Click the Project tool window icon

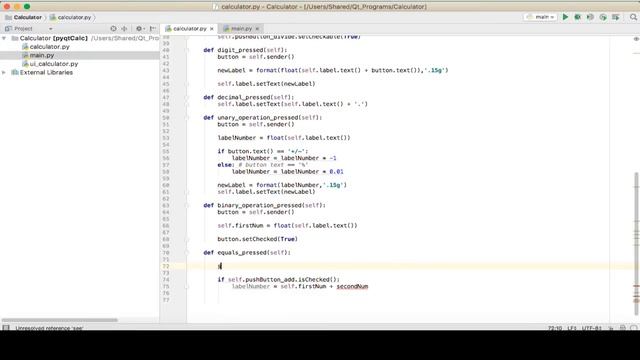tap(8, 29)
